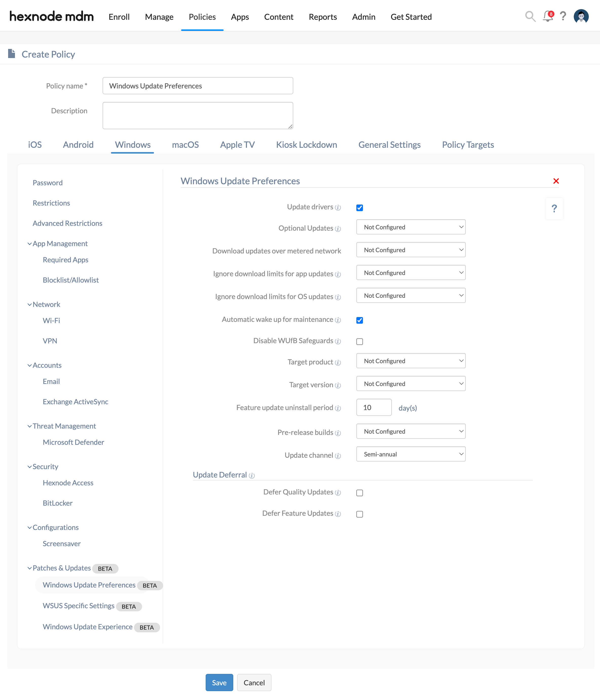
Task: Switch to the iOS tab
Action: 35,145
